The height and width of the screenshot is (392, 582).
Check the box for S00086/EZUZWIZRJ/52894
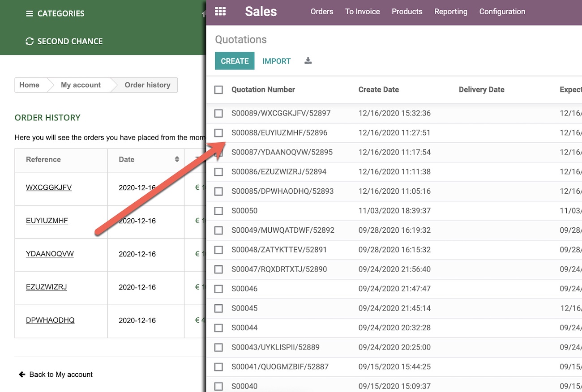(218, 171)
